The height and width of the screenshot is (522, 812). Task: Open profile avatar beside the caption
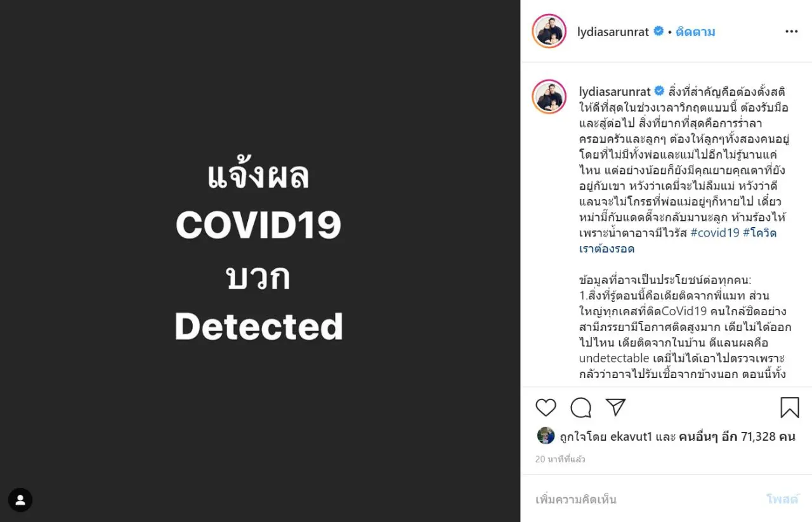[549, 97]
